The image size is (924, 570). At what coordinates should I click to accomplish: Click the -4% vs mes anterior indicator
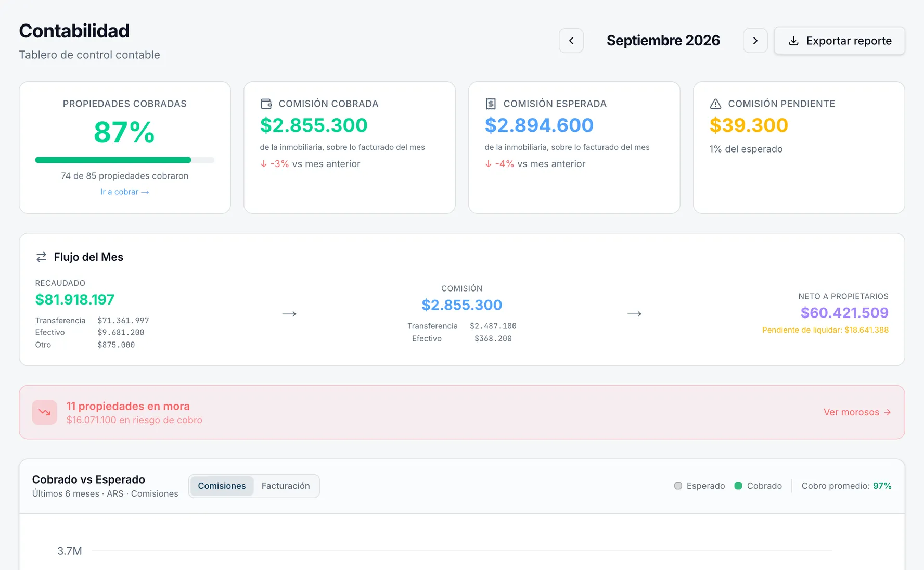tap(535, 164)
